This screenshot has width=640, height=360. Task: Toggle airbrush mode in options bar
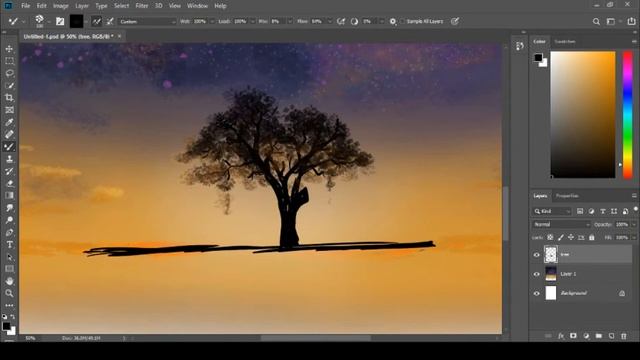[x=341, y=21]
